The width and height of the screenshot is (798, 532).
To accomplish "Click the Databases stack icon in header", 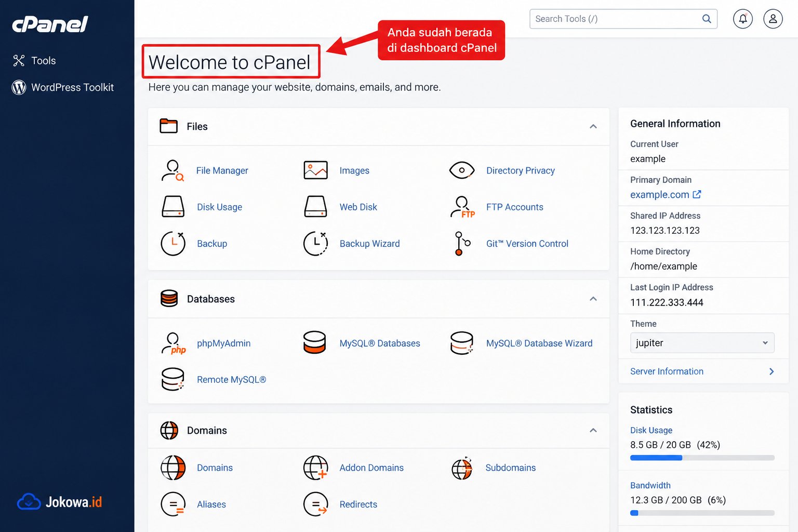I will tap(169, 299).
